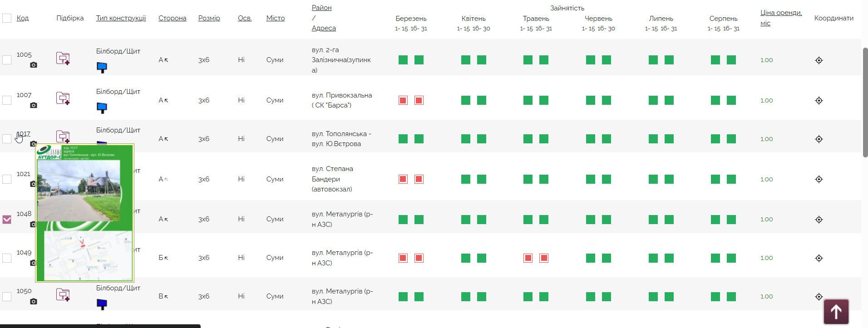Click blue billboard type icon in row 1007

click(x=102, y=108)
